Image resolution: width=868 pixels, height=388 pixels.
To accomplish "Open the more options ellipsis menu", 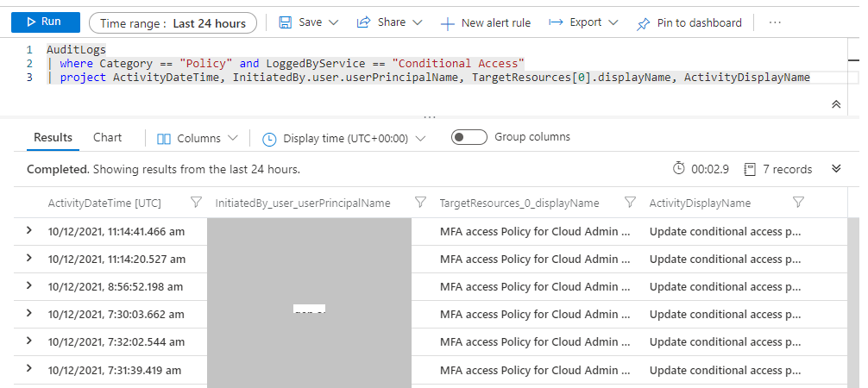I will click(775, 22).
